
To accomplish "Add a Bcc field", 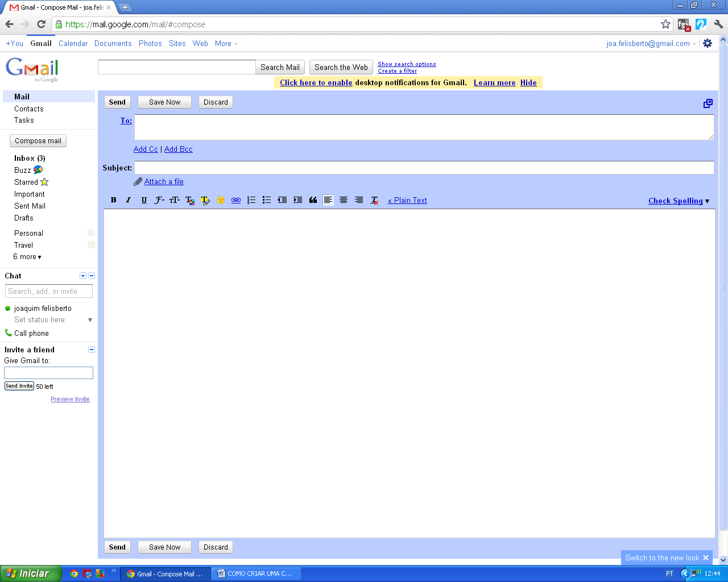I will (x=179, y=149).
